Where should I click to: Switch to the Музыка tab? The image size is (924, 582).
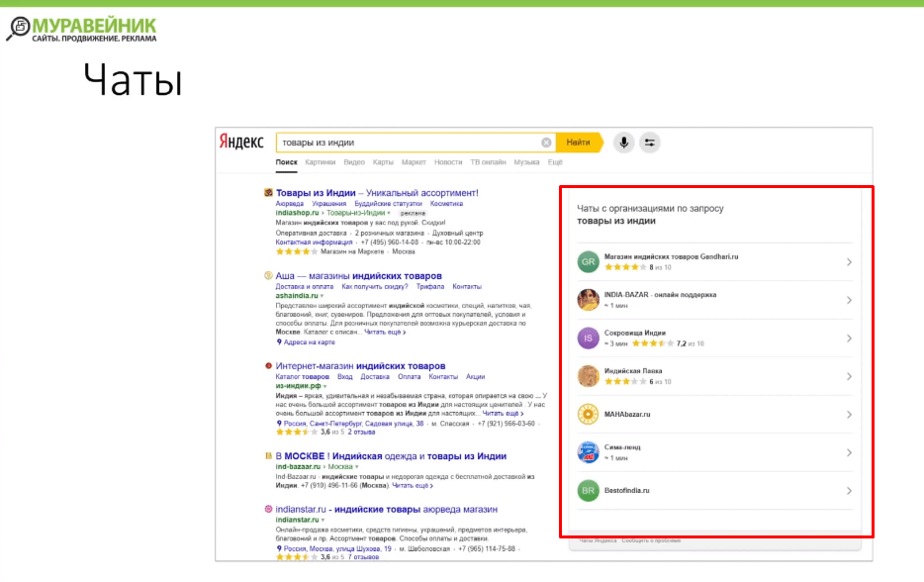tap(526, 162)
